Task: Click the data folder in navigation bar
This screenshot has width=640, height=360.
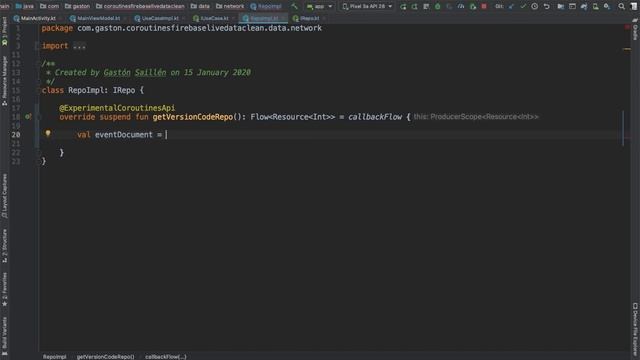Action: pyautogui.click(x=200, y=6)
